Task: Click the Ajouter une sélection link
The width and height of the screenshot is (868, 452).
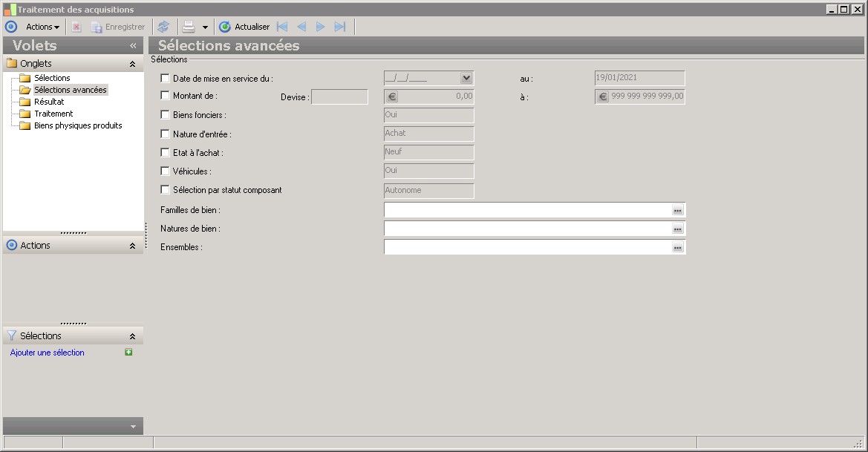Action: (47, 353)
